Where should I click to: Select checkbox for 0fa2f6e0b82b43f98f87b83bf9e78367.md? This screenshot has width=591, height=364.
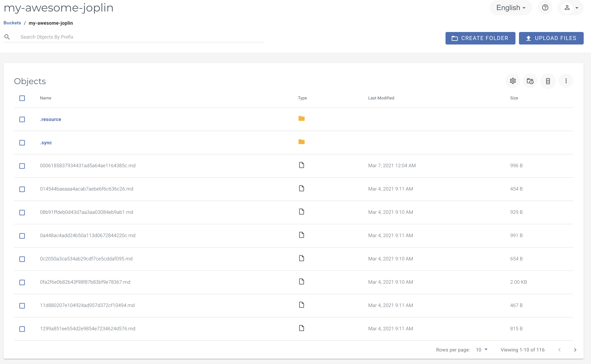22,282
